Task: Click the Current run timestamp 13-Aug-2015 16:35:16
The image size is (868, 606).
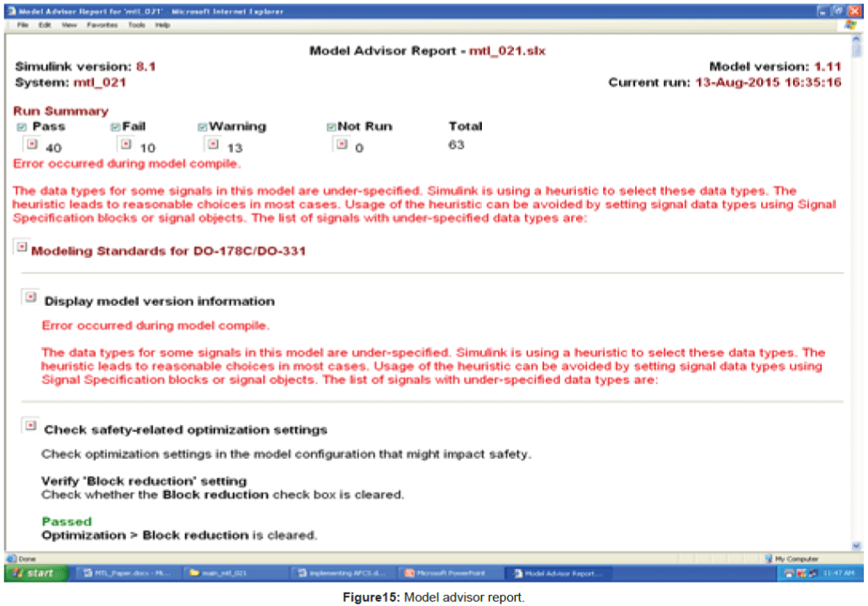Action: (769, 83)
